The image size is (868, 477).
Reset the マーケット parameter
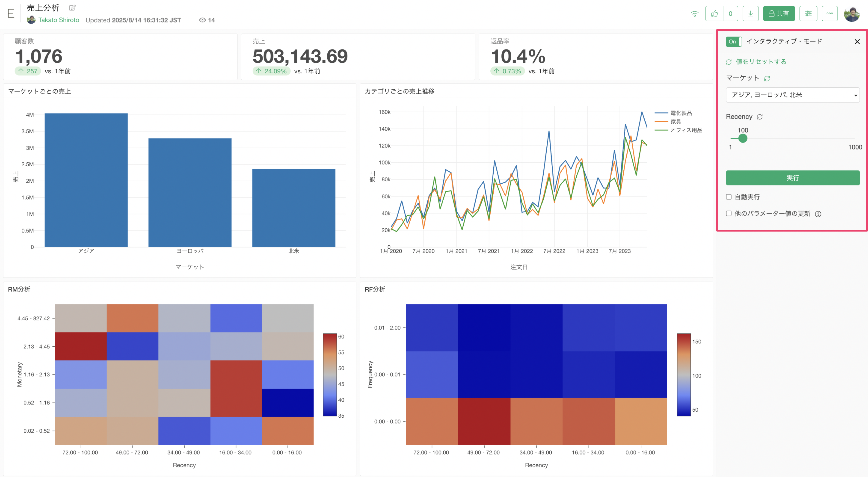[x=767, y=78]
